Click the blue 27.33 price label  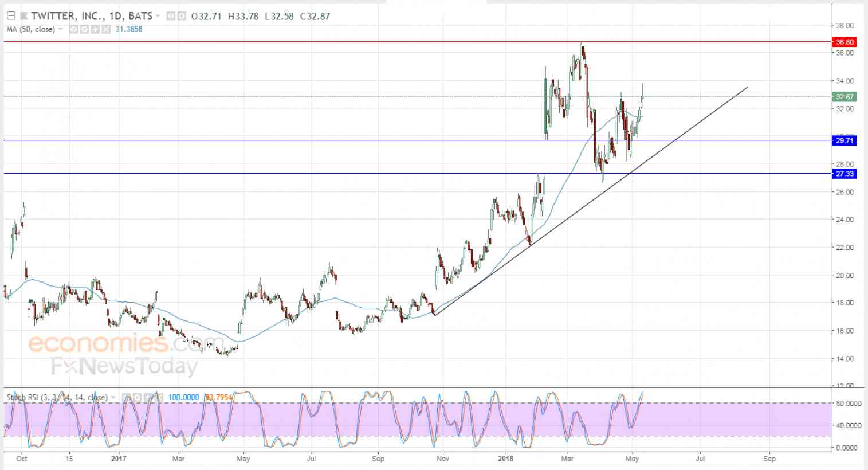pyautogui.click(x=845, y=174)
